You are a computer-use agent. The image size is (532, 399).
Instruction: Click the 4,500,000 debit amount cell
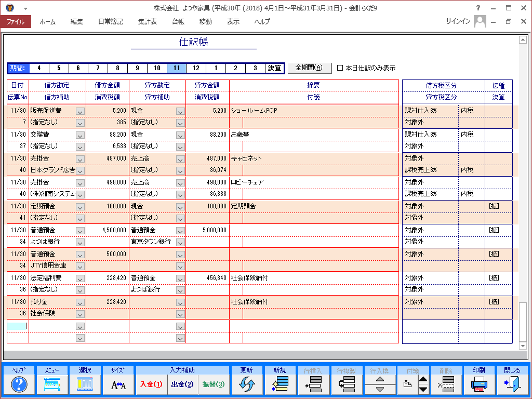[108, 230]
